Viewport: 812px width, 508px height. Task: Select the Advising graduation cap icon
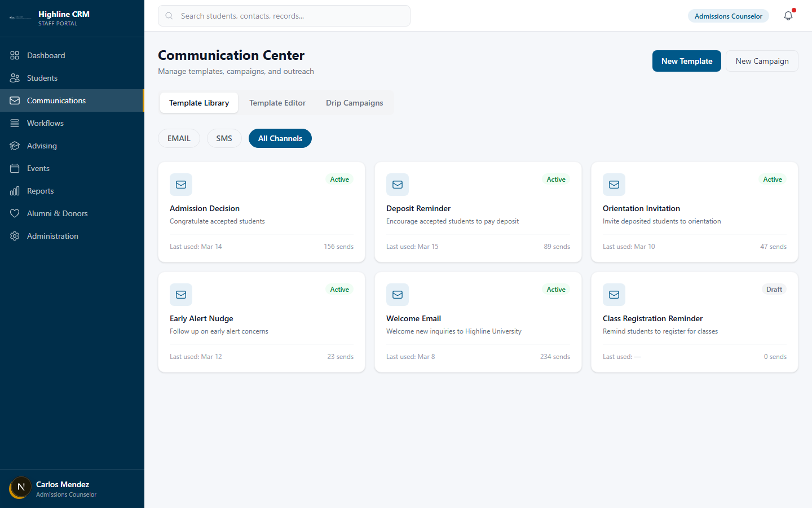15,145
